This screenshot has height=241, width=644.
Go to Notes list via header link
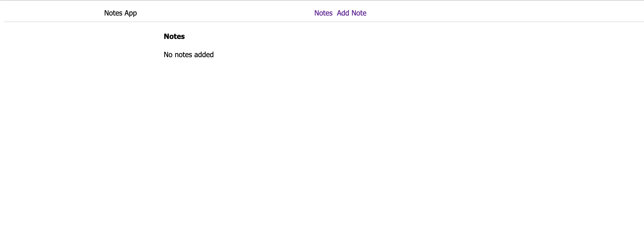(x=323, y=13)
